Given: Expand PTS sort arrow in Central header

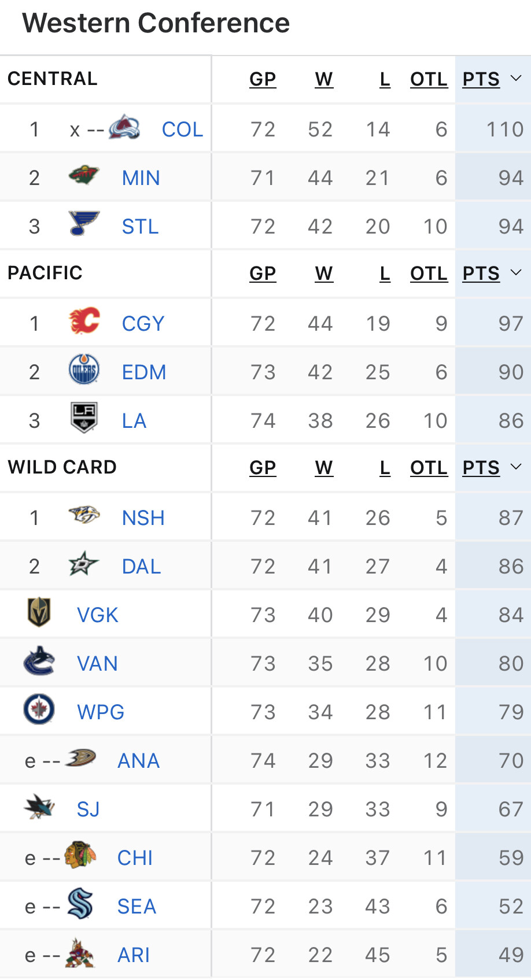Looking at the screenshot, I should (516, 79).
